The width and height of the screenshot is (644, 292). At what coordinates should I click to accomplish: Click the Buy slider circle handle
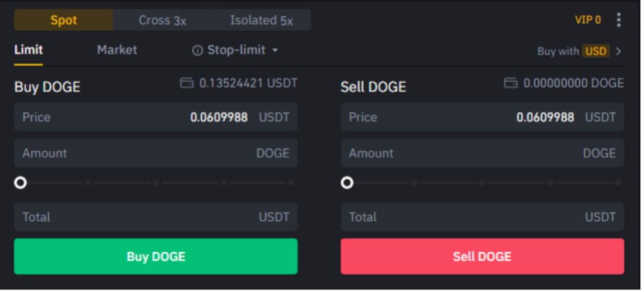point(20,183)
